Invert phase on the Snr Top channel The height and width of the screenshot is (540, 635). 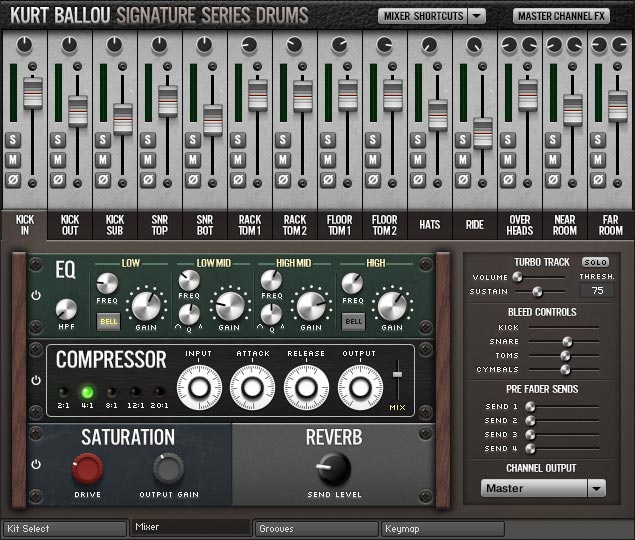(x=148, y=179)
